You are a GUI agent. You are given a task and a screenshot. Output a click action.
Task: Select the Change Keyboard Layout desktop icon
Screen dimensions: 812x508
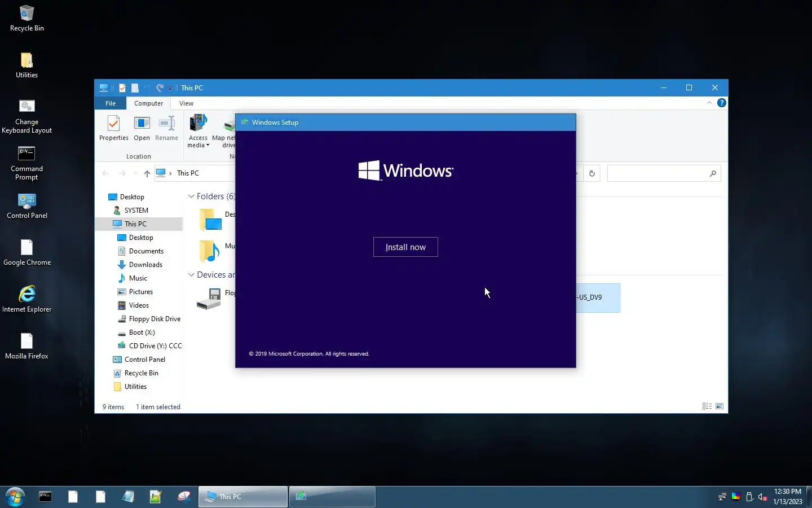pyautogui.click(x=27, y=116)
